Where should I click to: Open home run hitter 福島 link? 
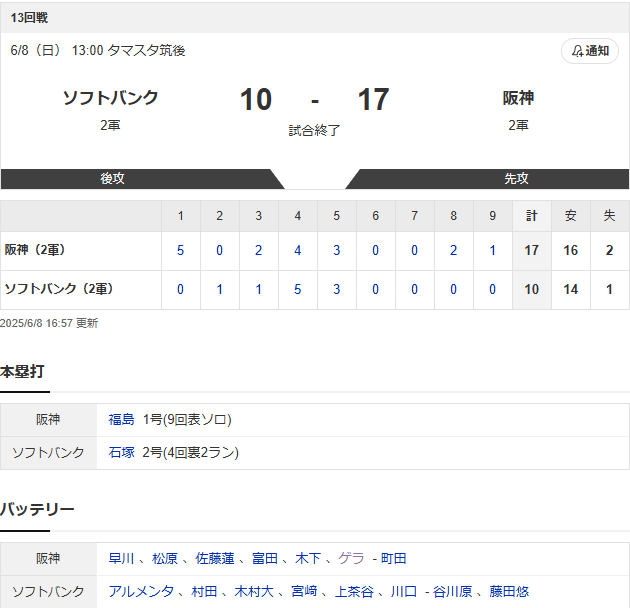click(121, 420)
